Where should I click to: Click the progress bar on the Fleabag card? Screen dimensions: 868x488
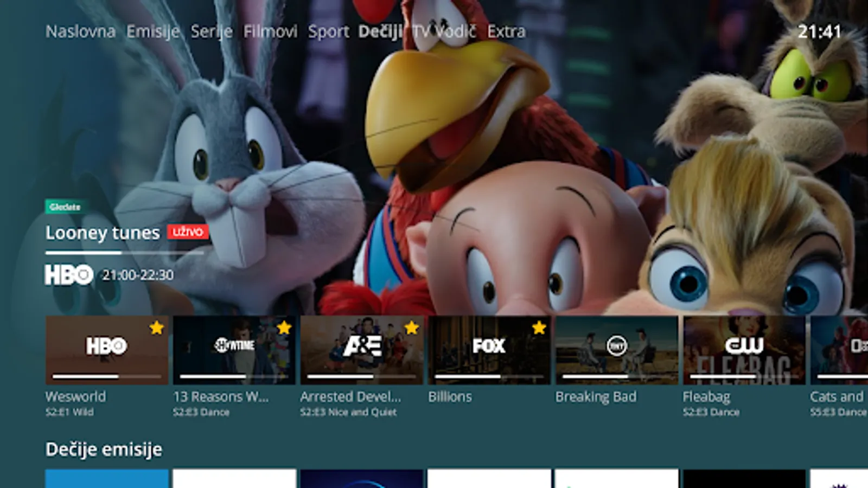point(744,376)
